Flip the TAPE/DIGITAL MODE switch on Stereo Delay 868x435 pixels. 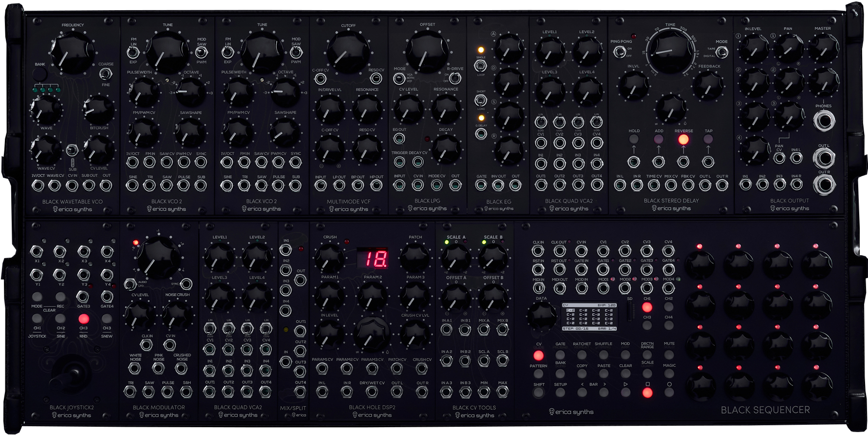[721, 52]
